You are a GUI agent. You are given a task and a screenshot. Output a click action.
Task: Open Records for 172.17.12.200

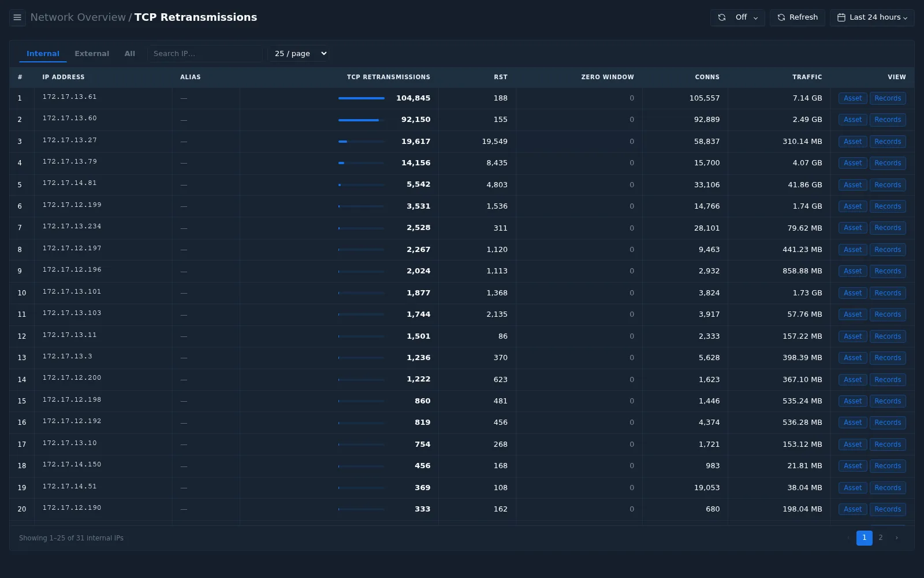[x=888, y=380]
